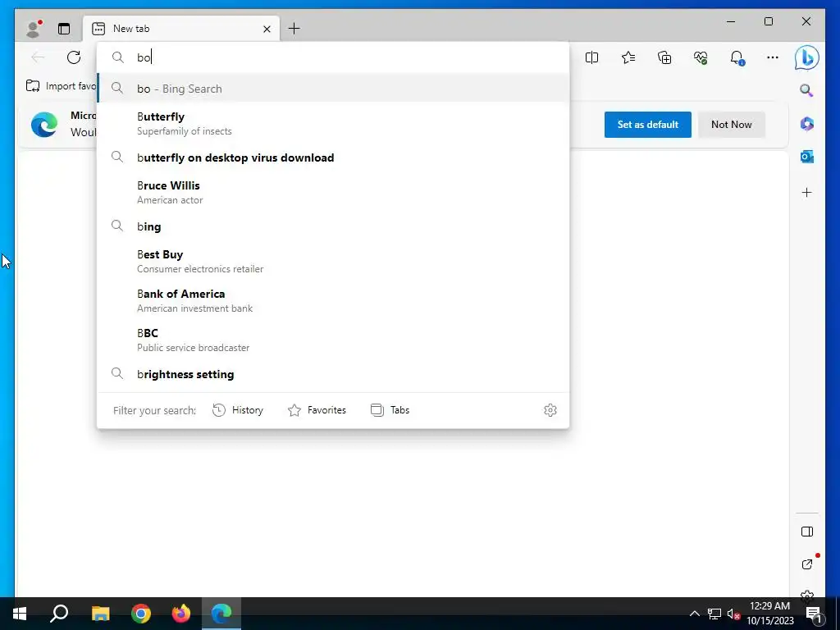This screenshot has width=840, height=630.
Task: Select the Bruce Willis suggestion
Action: pyautogui.click(x=333, y=192)
